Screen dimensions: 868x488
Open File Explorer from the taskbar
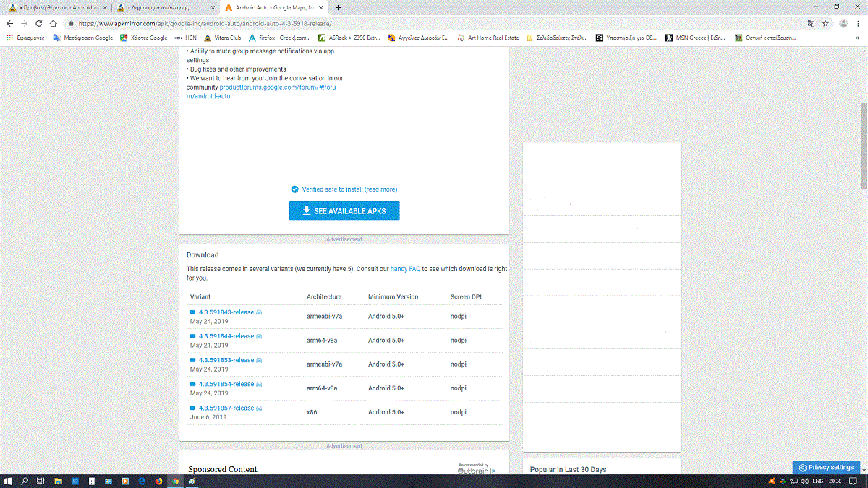point(59,481)
